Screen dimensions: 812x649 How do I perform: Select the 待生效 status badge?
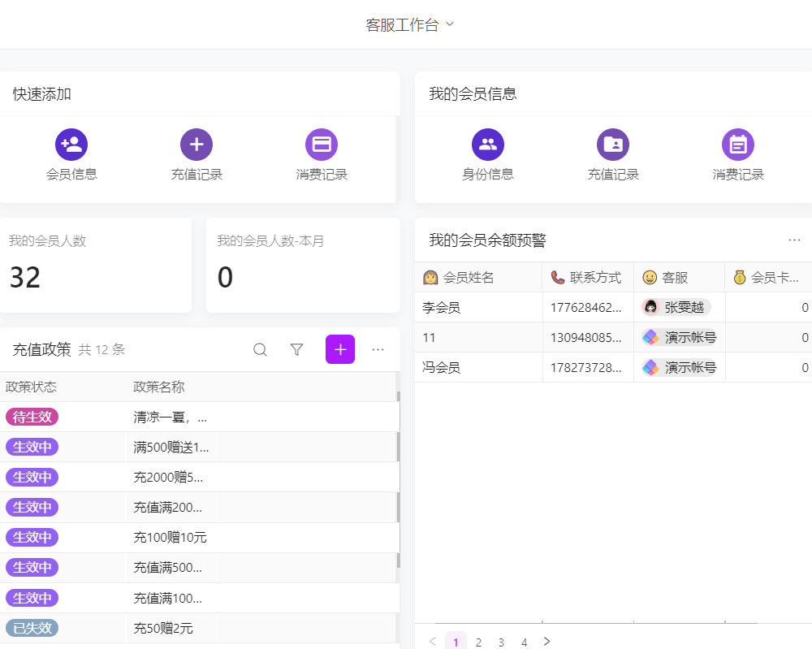pyautogui.click(x=32, y=417)
